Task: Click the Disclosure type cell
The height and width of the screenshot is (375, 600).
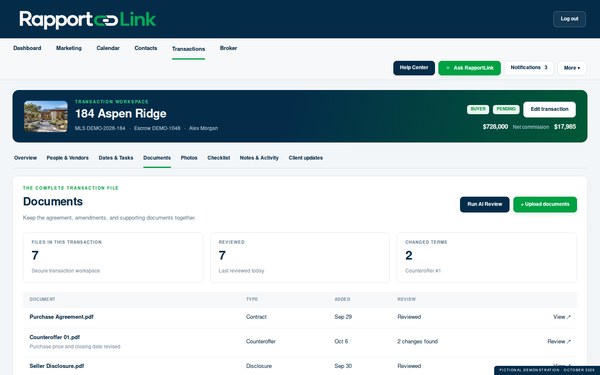Action: click(x=259, y=366)
